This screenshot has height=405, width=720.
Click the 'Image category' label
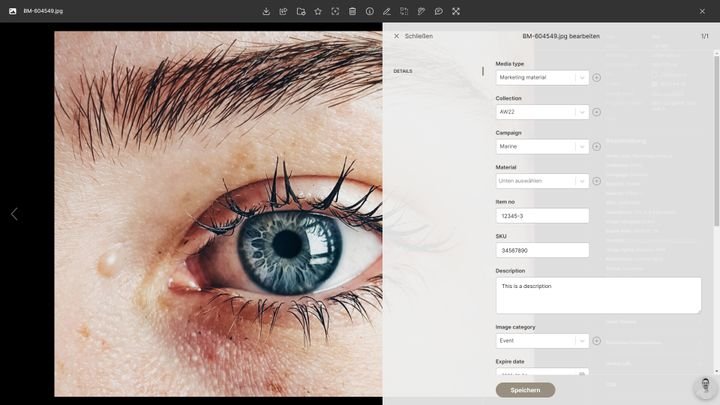tap(515, 327)
